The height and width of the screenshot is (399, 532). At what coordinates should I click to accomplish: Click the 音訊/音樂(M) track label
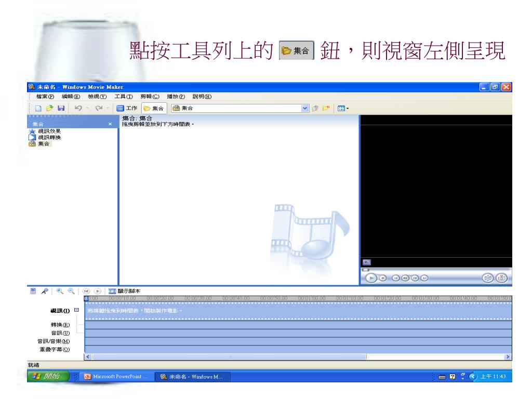(54, 341)
